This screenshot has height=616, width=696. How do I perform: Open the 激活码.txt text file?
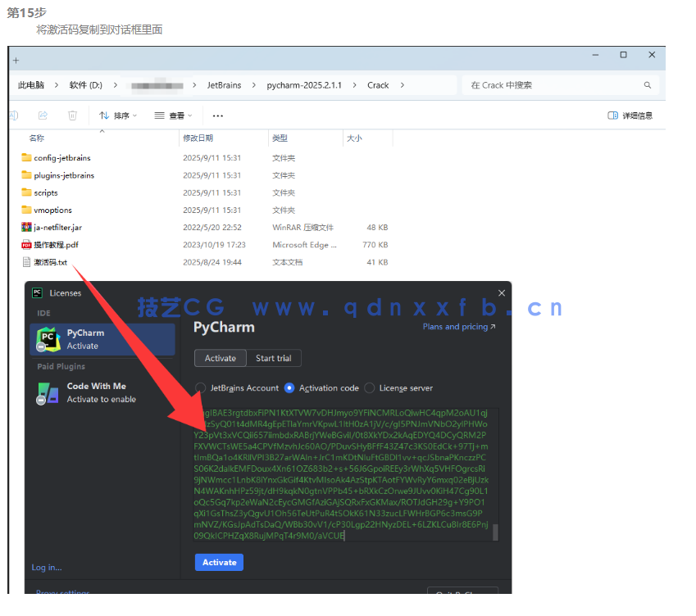[x=56, y=261]
